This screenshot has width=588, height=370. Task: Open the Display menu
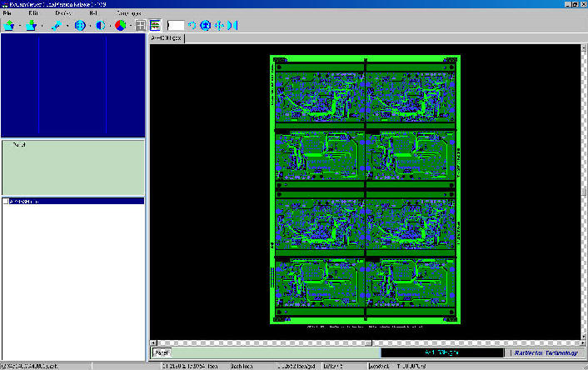(62, 13)
